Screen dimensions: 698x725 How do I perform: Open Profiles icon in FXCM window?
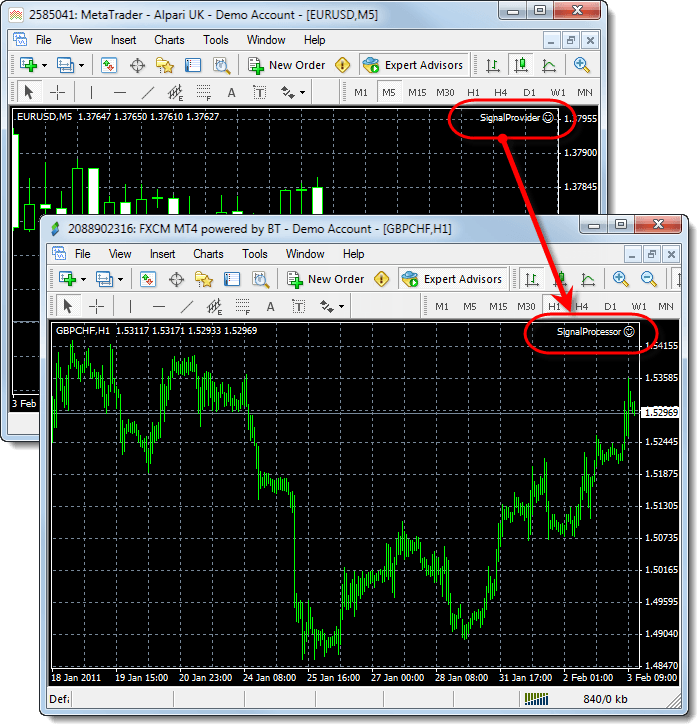pyautogui.click(x=104, y=279)
